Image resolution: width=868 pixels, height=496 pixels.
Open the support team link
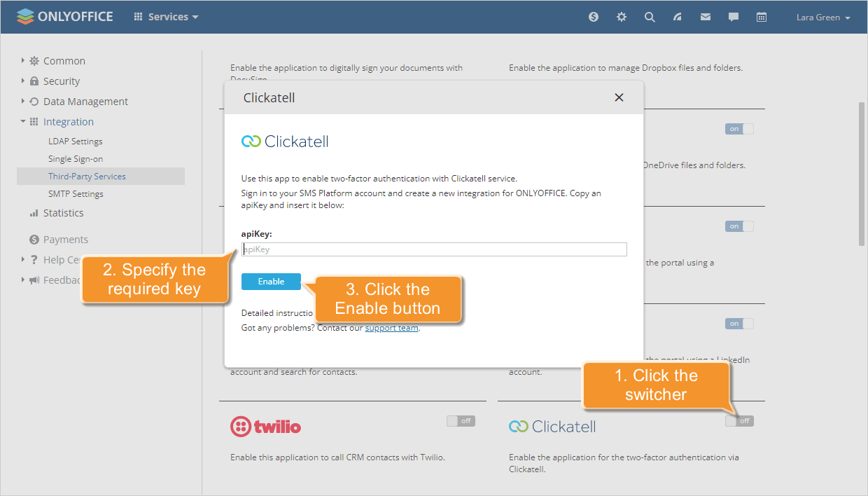click(391, 327)
